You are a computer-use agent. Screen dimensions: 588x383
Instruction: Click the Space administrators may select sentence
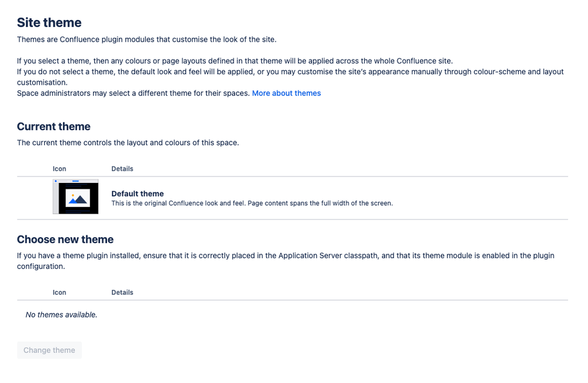(x=133, y=94)
